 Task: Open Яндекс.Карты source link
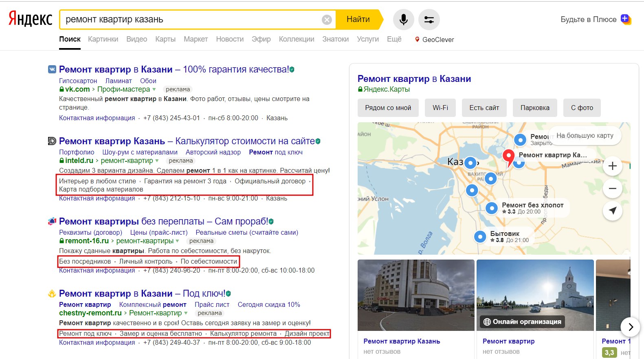coord(387,89)
